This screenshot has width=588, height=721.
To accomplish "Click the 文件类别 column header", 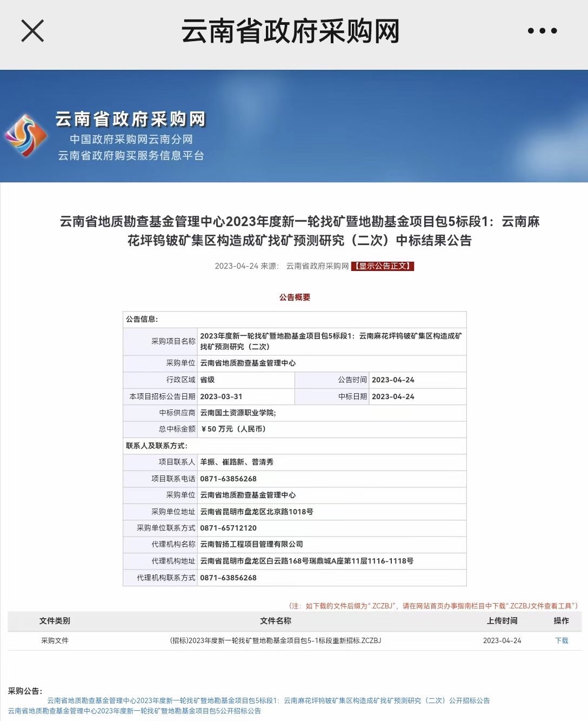I will 55,621.
